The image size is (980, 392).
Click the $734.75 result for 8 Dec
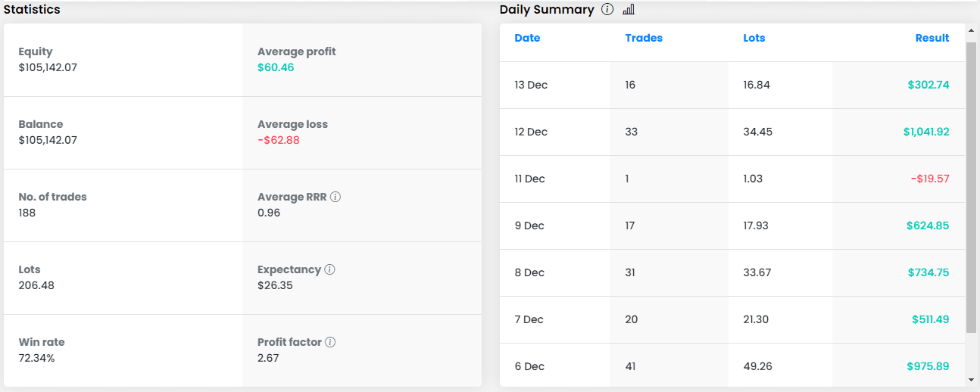tap(928, 272)
